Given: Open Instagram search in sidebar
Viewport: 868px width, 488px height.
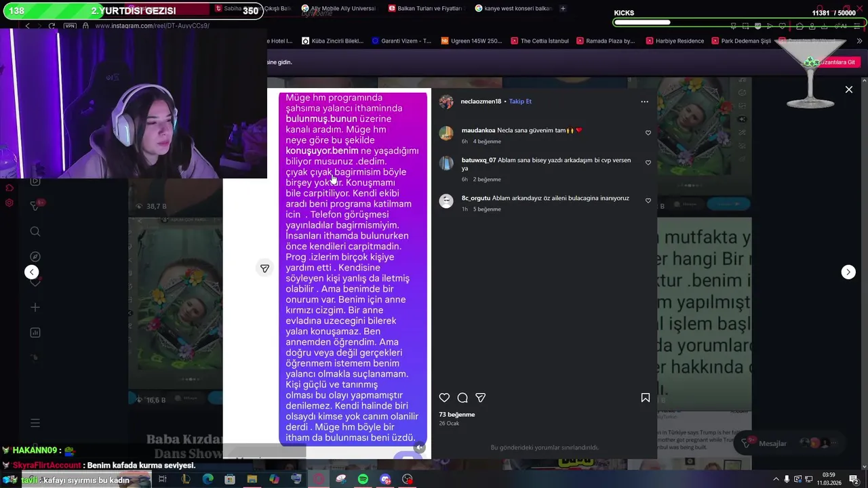Looking at the screenshot, I should click(35, 232).
